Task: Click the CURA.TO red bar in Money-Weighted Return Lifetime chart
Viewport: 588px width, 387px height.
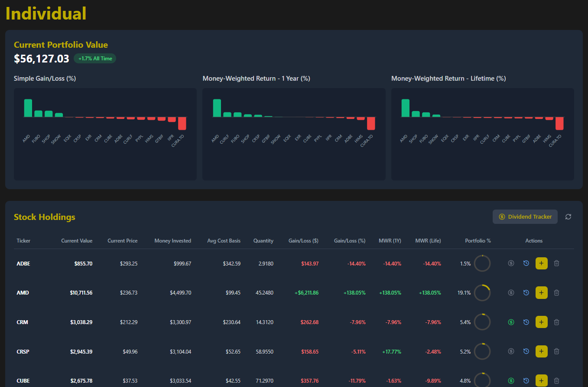Action: pos(559,124)
